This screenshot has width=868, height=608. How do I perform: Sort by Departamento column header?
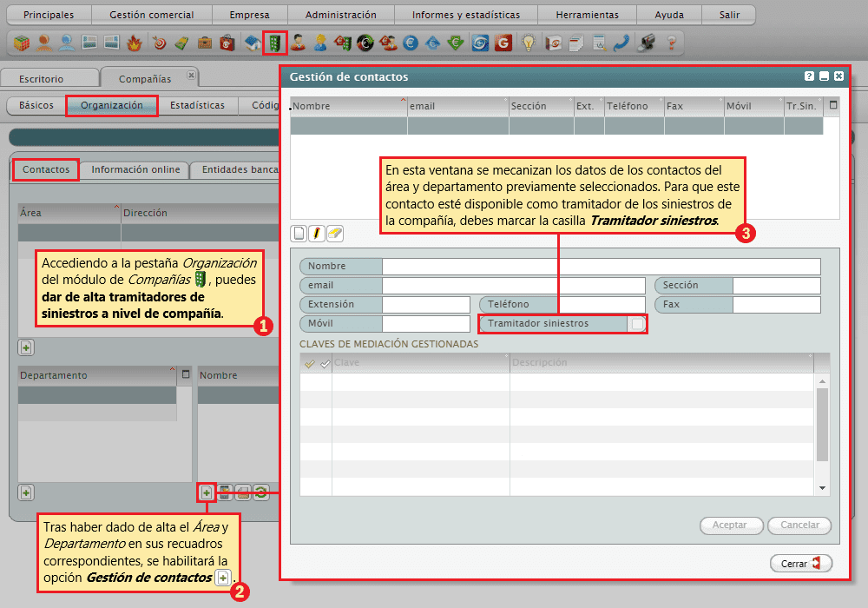point(97,375)
